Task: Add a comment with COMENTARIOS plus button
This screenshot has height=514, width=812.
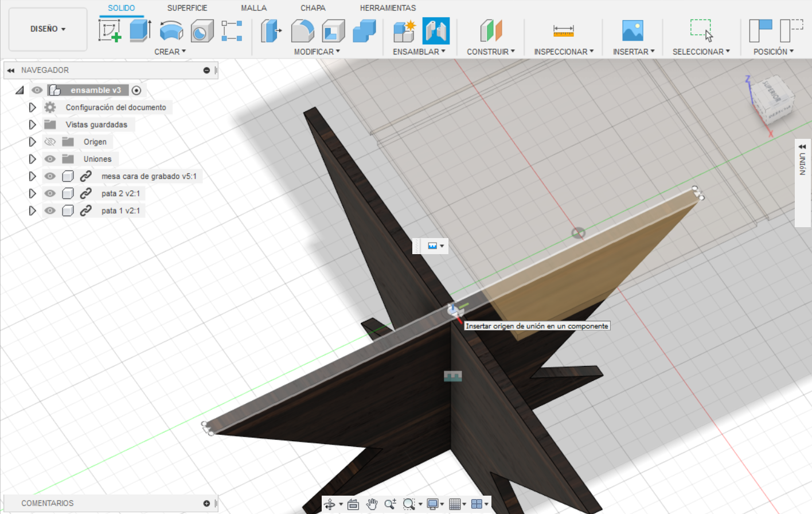Action: (x=206, y=503)
